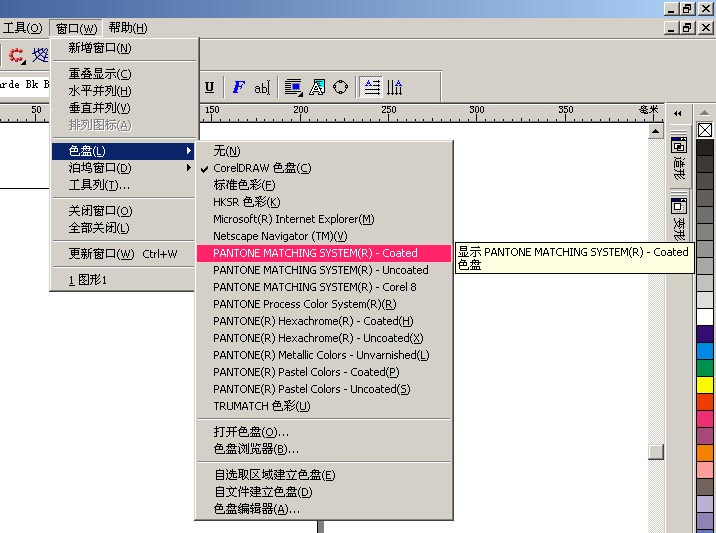Open the 帮助(H) menu
Screen dimensions: 716x533
tap(128, 28)
